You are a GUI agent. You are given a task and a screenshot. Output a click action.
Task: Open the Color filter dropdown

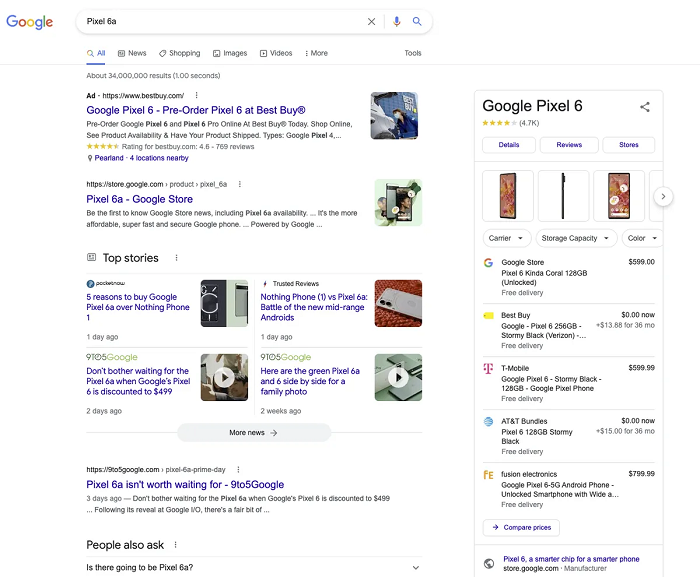(642, 238)
